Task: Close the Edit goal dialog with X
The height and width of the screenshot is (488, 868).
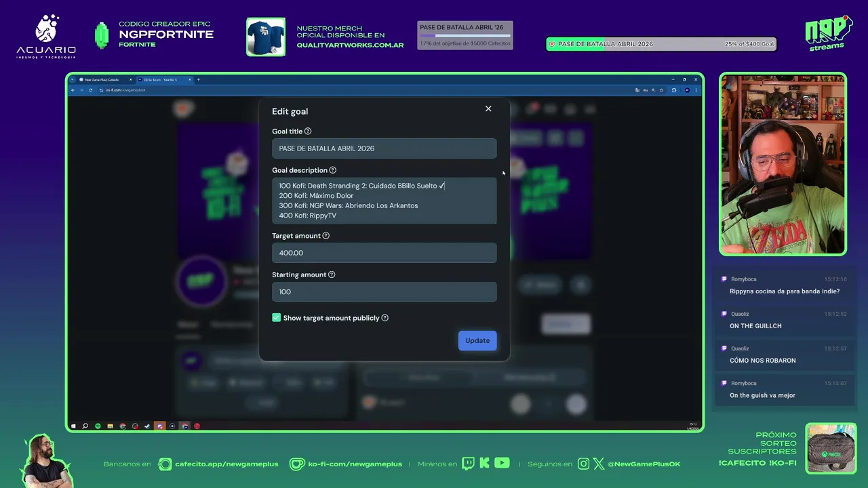Action: coord(488,108)
